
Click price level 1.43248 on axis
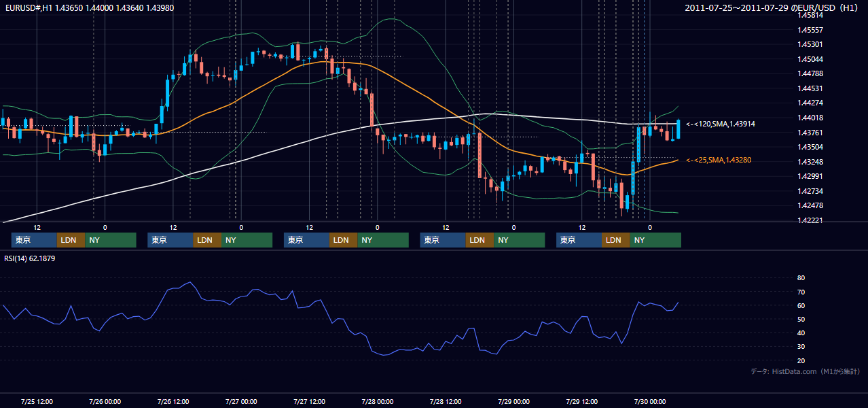(810, 162)
